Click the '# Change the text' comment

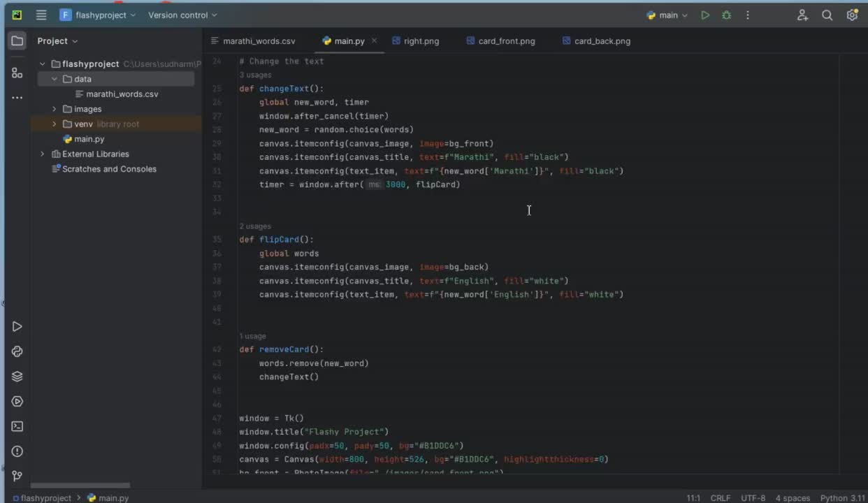pos(282,61)
